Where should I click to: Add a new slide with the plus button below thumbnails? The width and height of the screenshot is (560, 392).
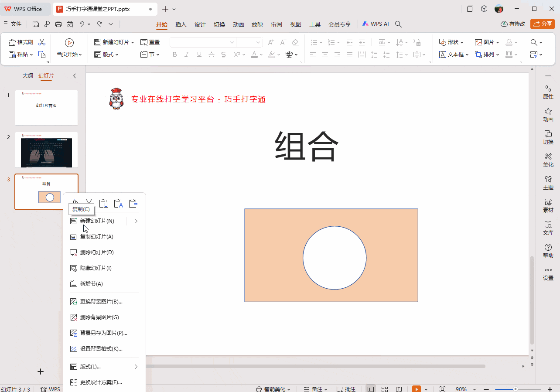click(x=41, y=372)
